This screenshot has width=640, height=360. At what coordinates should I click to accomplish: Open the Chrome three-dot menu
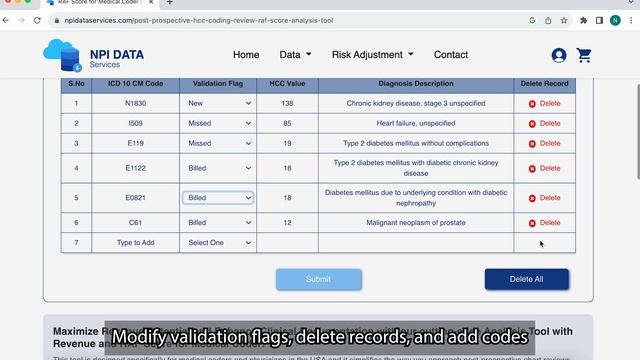[631, 20]
